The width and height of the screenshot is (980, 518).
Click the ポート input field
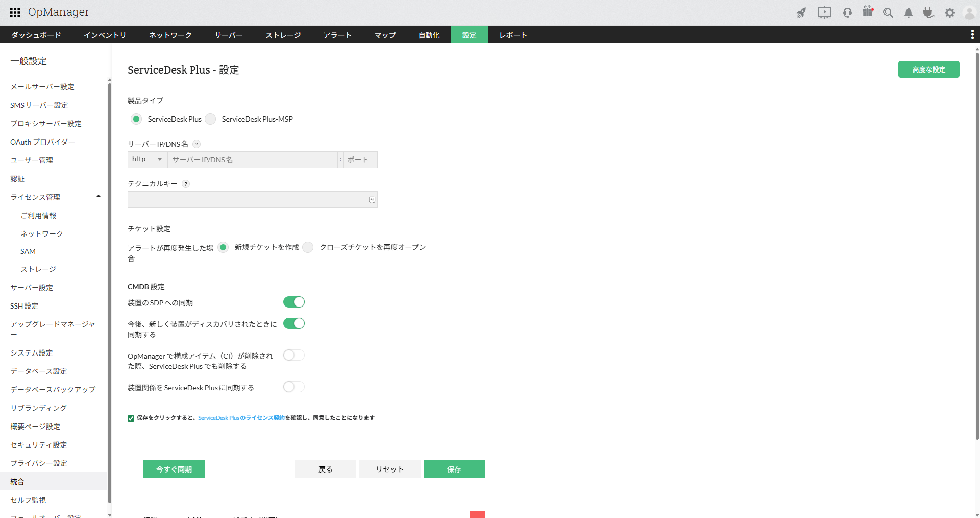click(360, 159)
